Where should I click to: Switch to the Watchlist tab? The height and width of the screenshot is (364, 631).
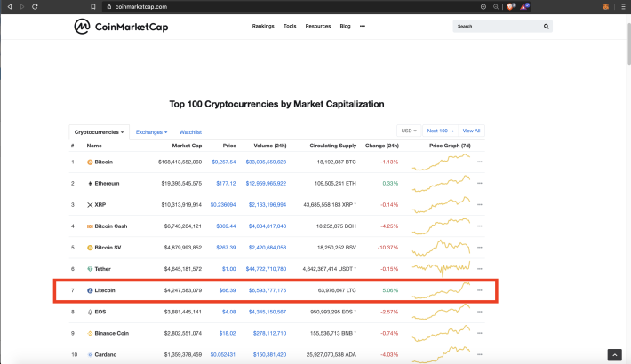pos(190,132)
